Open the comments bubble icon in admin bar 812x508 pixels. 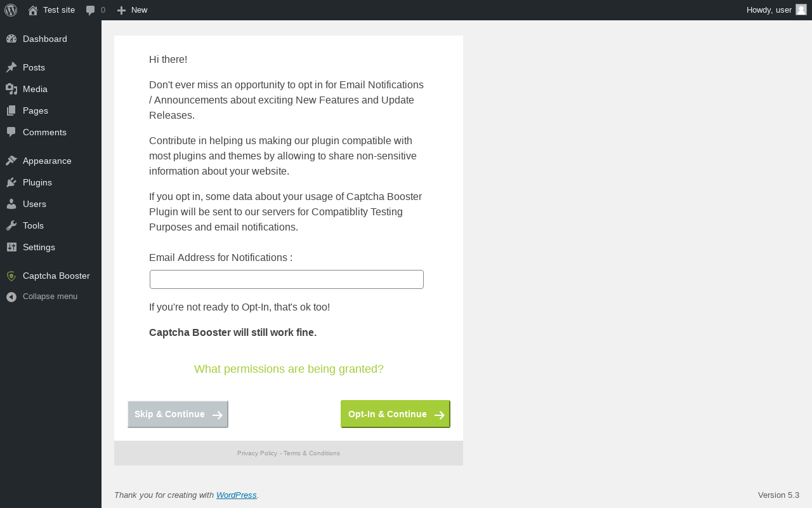[x=91, y=10]
